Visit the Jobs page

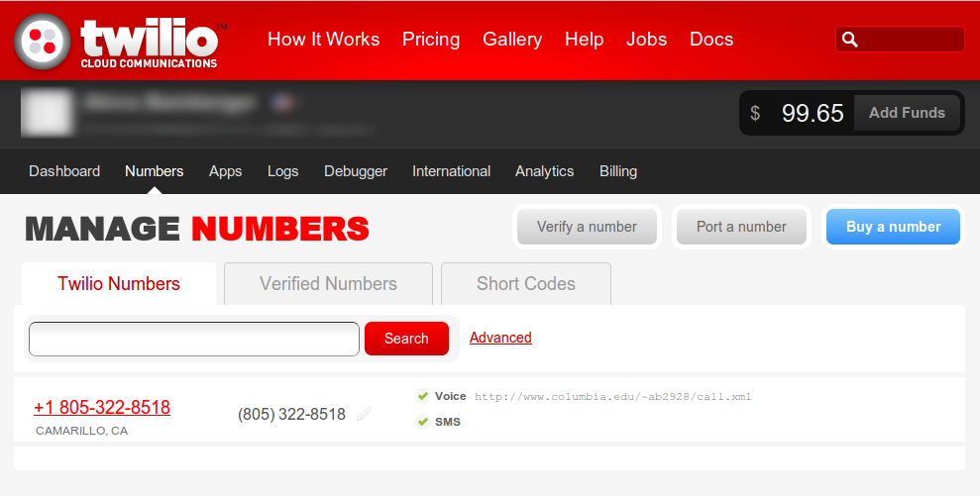coord(646,39)
